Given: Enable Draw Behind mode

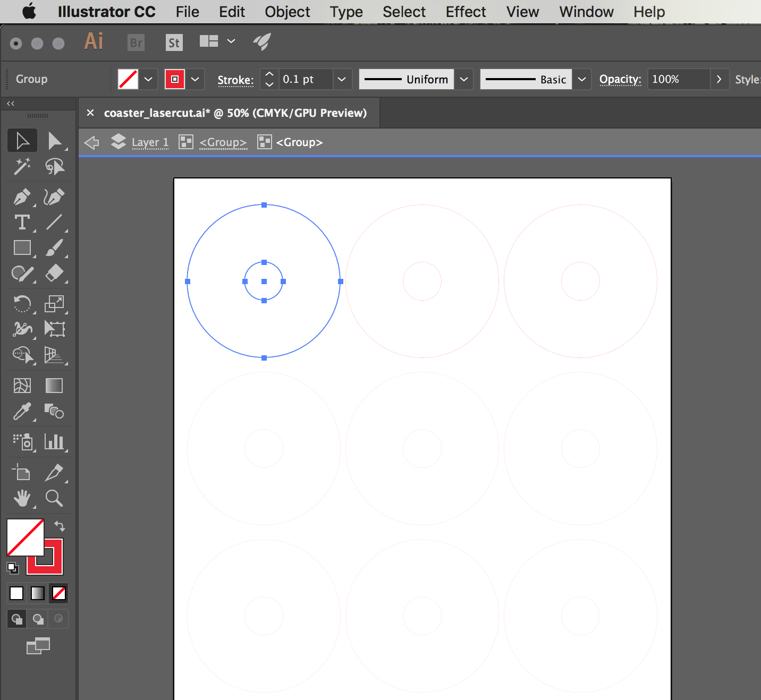Looking at the screenshot, I should click(x=38, y=619).
